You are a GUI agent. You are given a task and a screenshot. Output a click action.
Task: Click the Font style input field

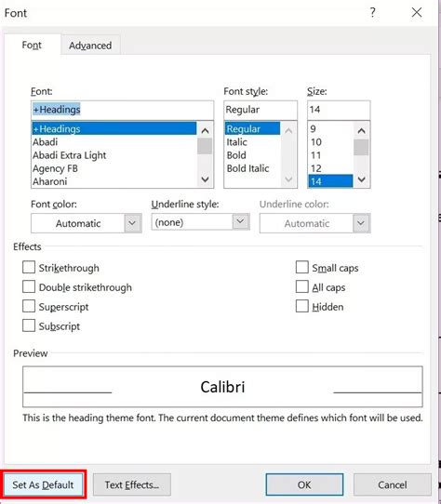click(x=261, y=110)
